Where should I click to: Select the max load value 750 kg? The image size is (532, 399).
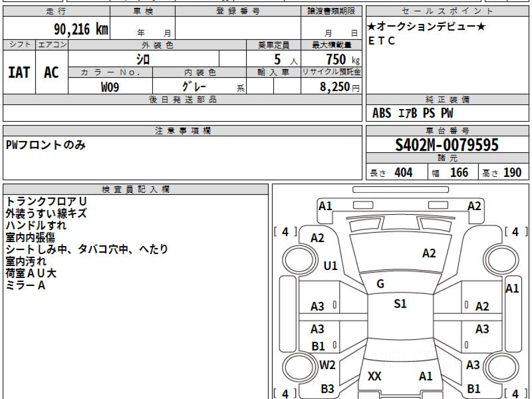[x=343, y=59]
